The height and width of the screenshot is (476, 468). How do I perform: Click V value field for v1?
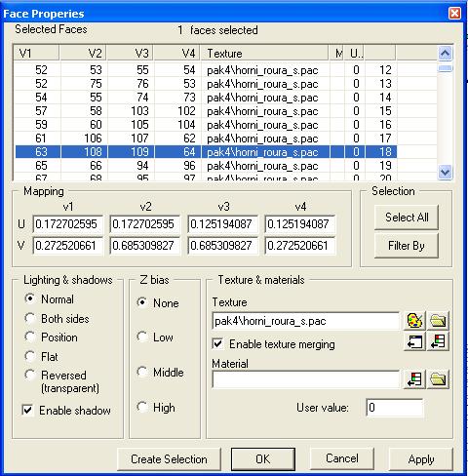(67, 246)
